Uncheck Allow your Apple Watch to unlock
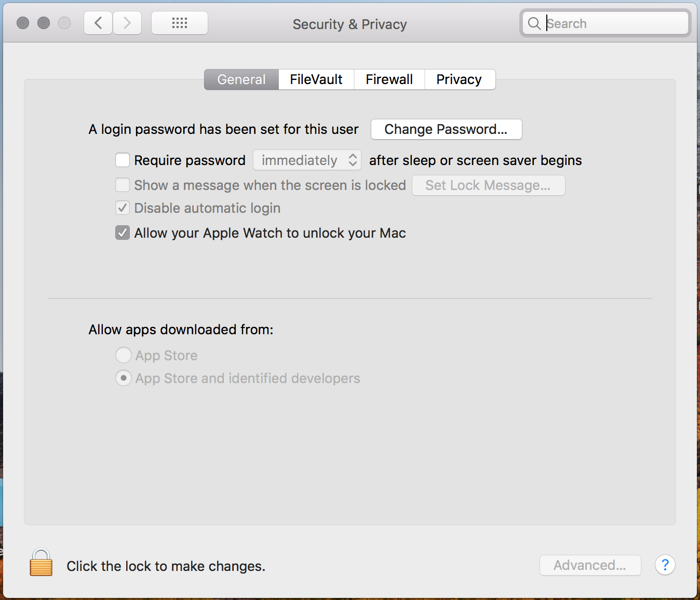The height and width of the screenshot is (600, 700). [123, 233]
